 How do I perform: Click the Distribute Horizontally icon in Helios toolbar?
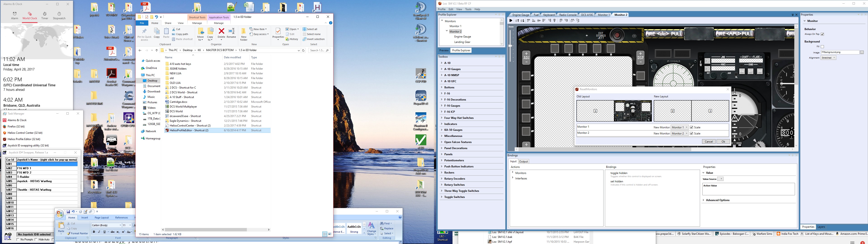click(573, 21)
